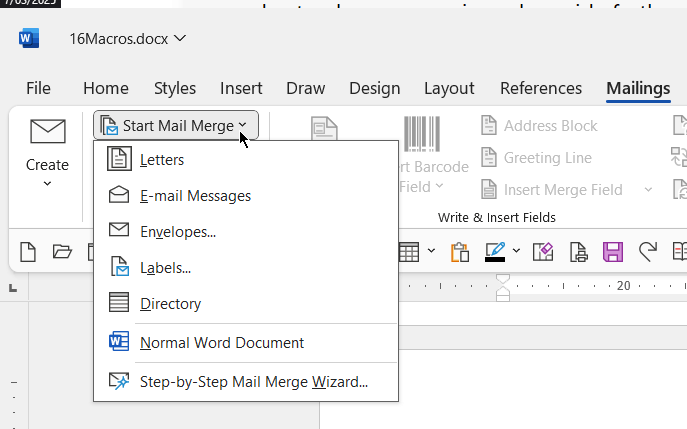The height and width of the screenshot is (429, 687).
Task: Click the Redo arrow icon
Action: point(648,252)
